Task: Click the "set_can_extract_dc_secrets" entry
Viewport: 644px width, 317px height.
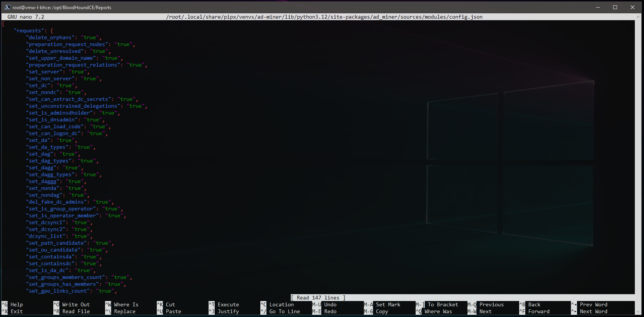Action: [x=82, y=99]
